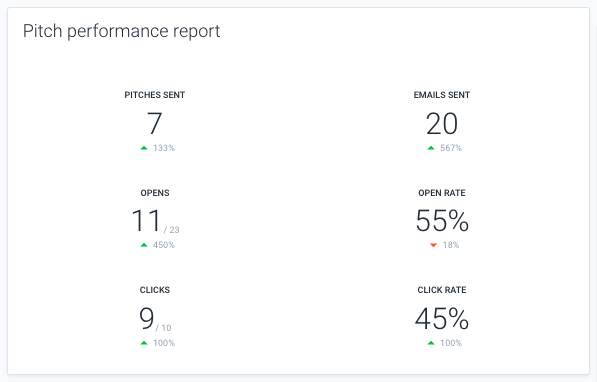Click the green up arrow under Pitches Sent
The width and height of the screenshot is (597, 382).
(144, 148)
